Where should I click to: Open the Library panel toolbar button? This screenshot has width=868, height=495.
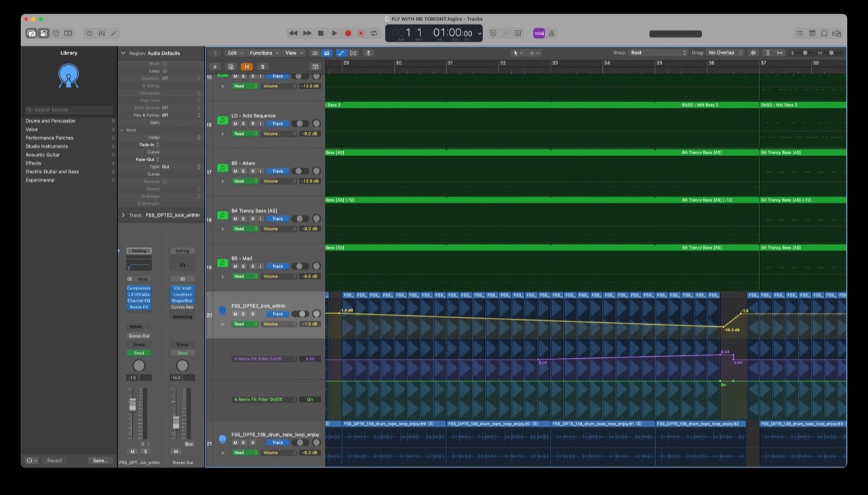[x=31, y=33]
